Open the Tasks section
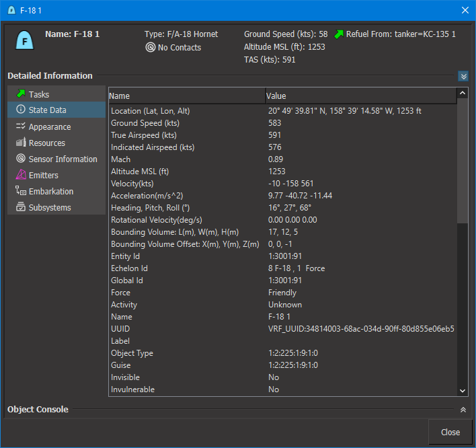Viewport: 476px width, 448px height. 56,94
